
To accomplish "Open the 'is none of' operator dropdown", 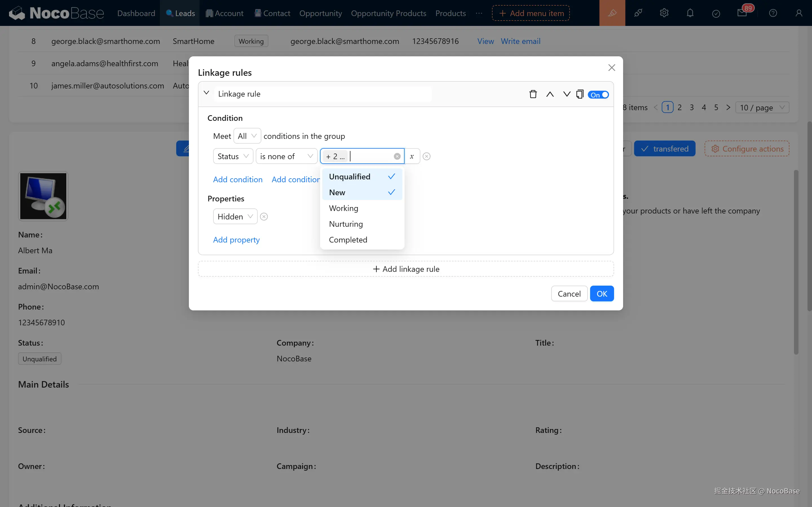I will click(286, 156).
